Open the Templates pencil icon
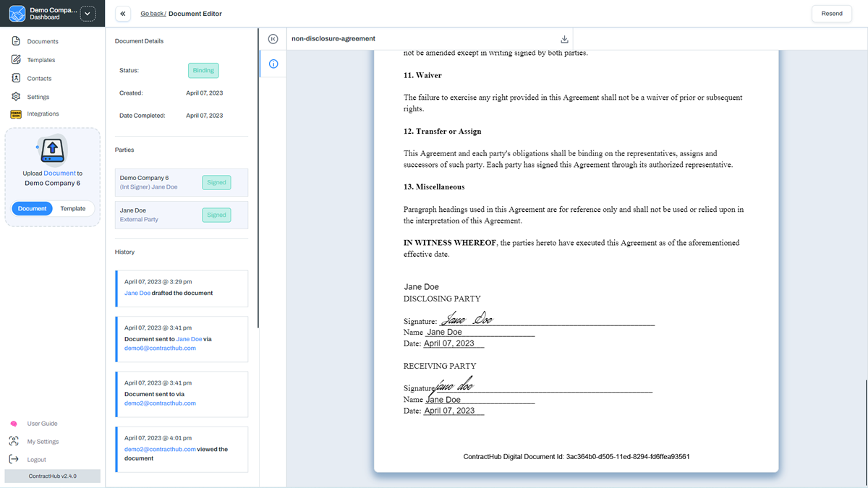The width and height of the screenshot is (868, 488). point(16,59)
